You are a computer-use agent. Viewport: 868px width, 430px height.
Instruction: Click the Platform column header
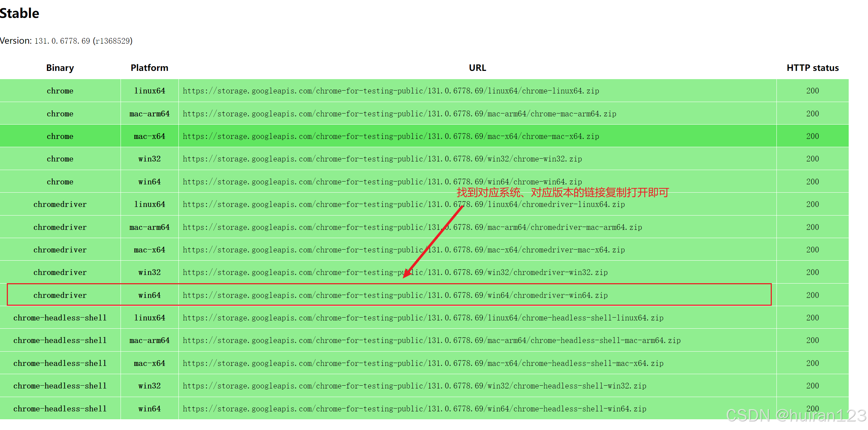149,68
